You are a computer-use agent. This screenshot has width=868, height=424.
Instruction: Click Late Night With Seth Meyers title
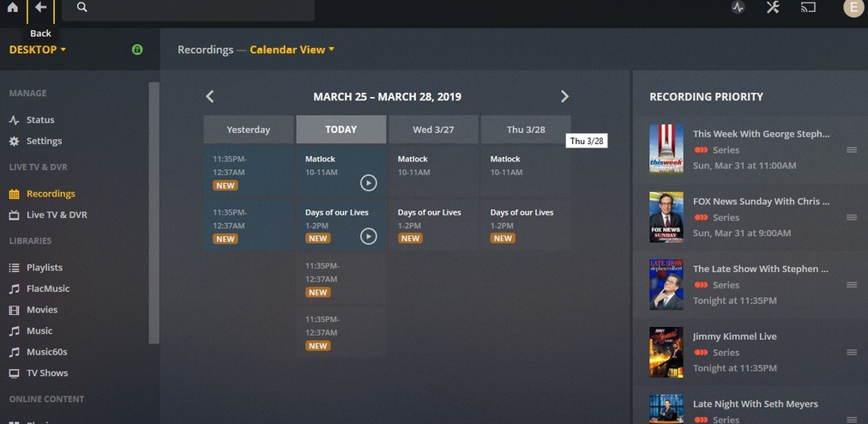(755, 404)
